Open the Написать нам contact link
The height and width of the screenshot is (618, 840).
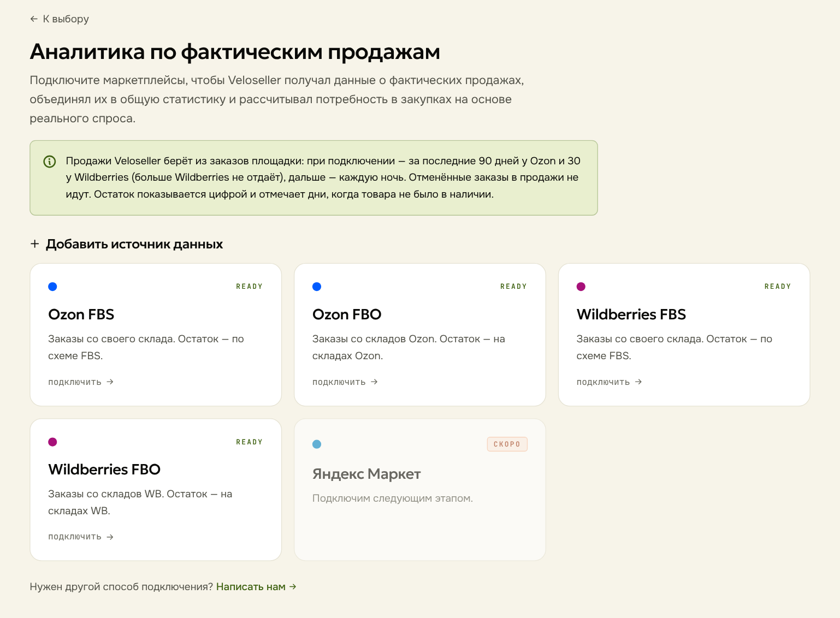tap(257, 587)
